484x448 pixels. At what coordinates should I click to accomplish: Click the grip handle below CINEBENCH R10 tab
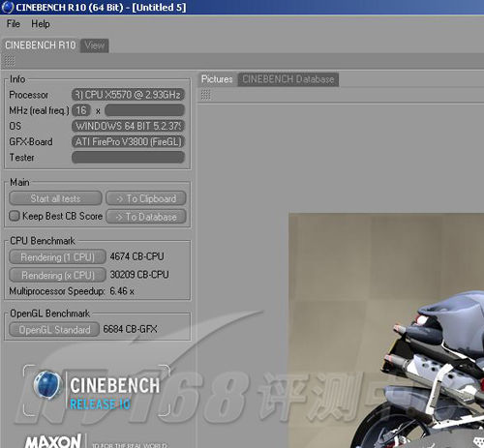[10, 61]
